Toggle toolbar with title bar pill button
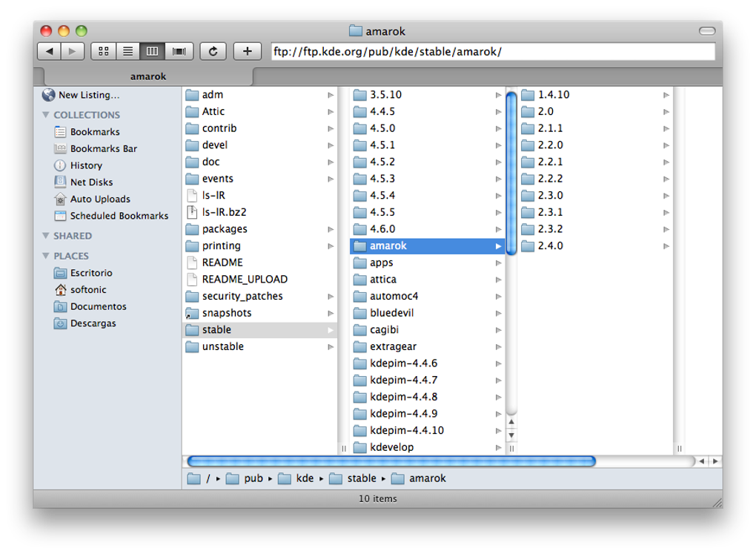 [707, 31]
